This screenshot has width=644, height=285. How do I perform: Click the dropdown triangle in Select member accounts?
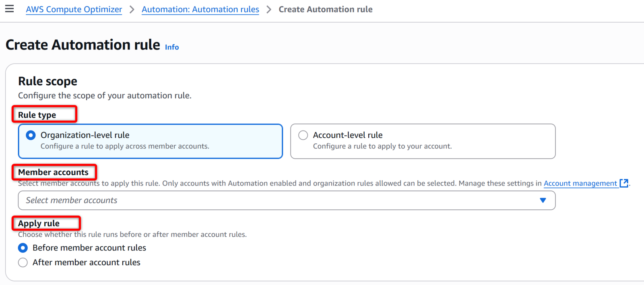543,200
